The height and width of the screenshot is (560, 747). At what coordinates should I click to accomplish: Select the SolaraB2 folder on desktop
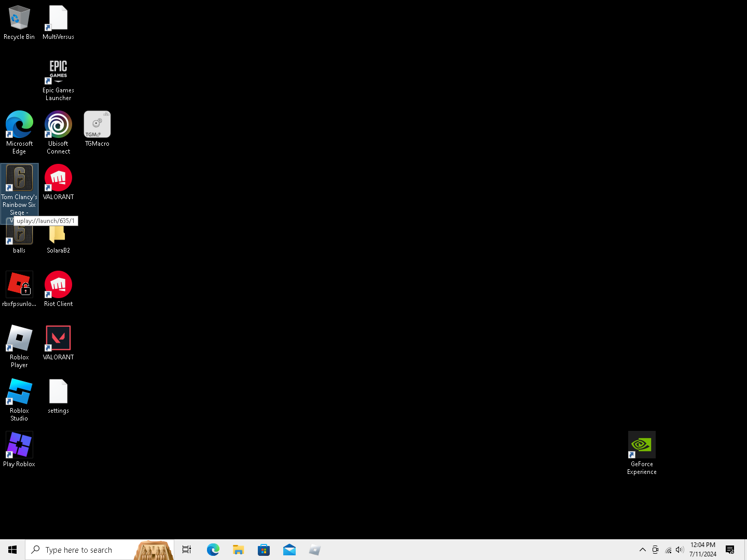[x=58, y=240]
